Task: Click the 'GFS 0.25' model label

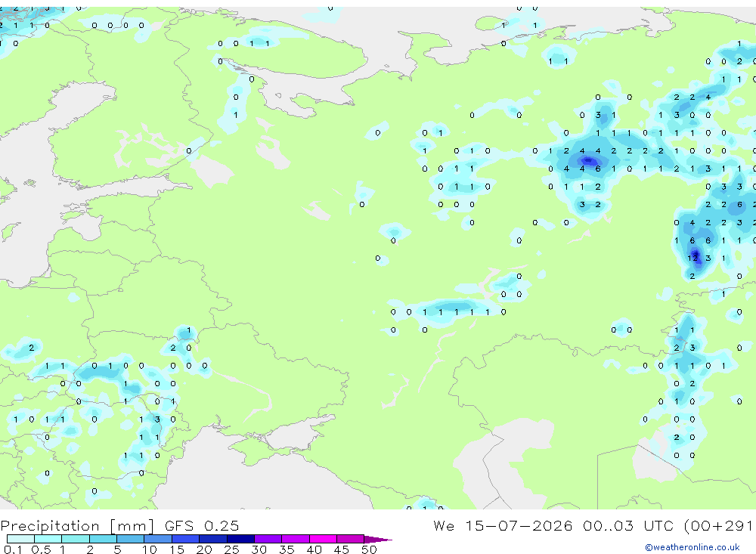Action: click(202, 525)
